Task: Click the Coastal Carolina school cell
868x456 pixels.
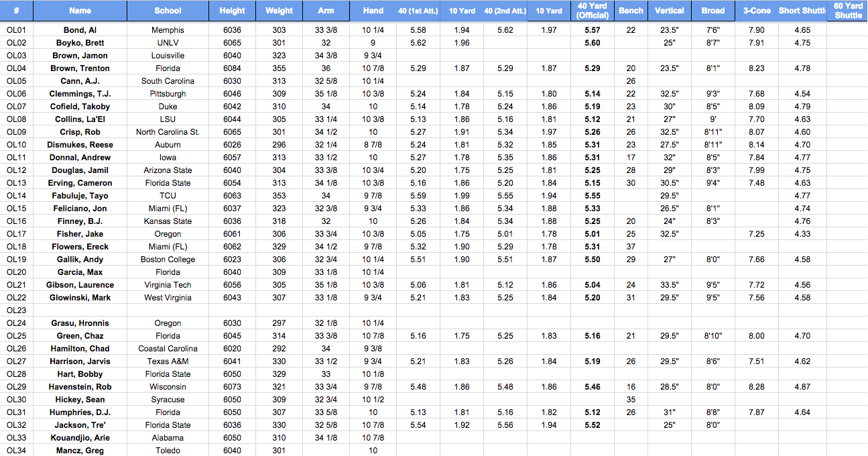Action: coord(168,349)
